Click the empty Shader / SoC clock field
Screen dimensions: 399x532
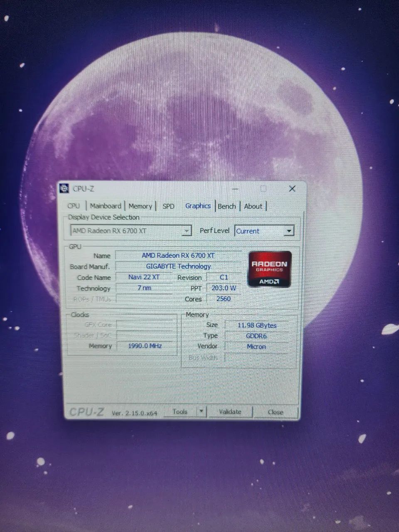pyautogui.click(x=145, y=335)
